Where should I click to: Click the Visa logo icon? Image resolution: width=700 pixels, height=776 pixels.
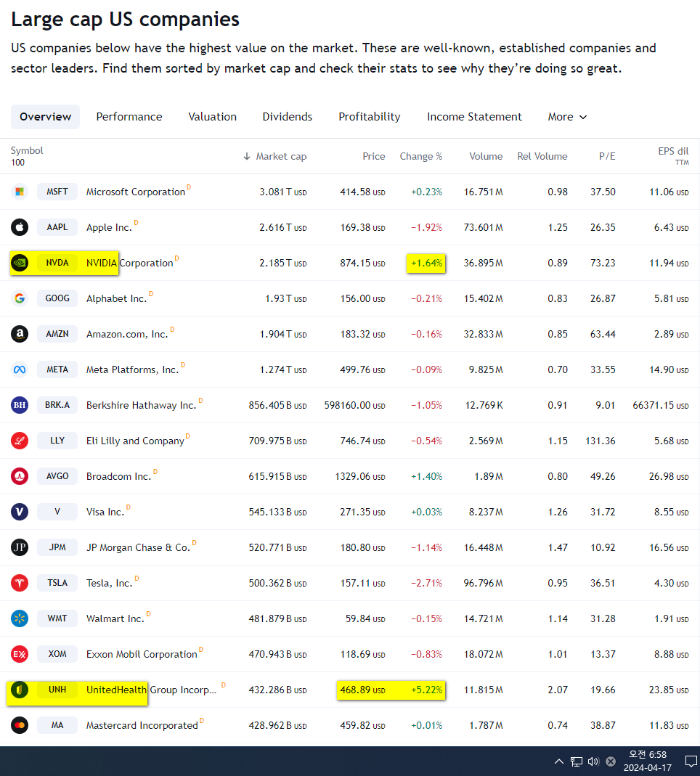20,512
